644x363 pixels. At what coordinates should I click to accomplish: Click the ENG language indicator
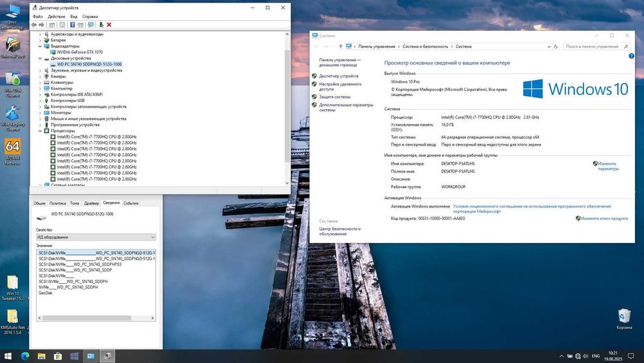(x=596, y=356)
